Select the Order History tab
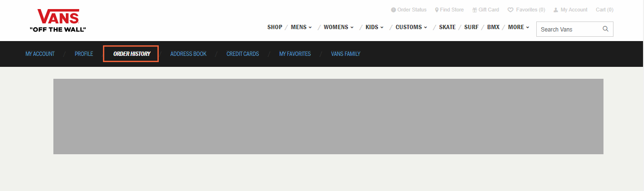 click(x=132, y=54)
